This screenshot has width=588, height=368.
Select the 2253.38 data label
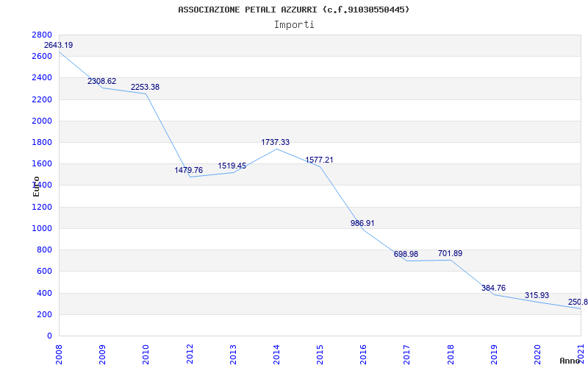pos(145,87)
